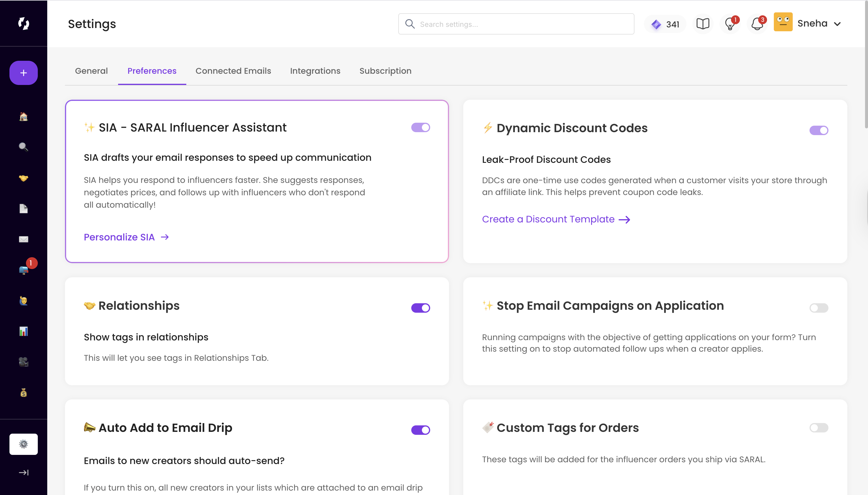Open the purple plus create button

(24, 73)
